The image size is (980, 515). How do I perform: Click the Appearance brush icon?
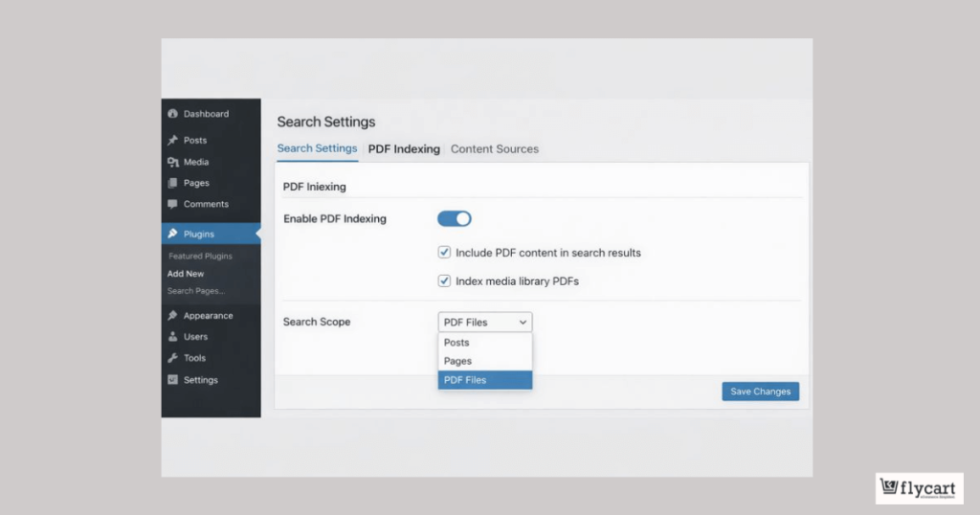click(172, 316)
